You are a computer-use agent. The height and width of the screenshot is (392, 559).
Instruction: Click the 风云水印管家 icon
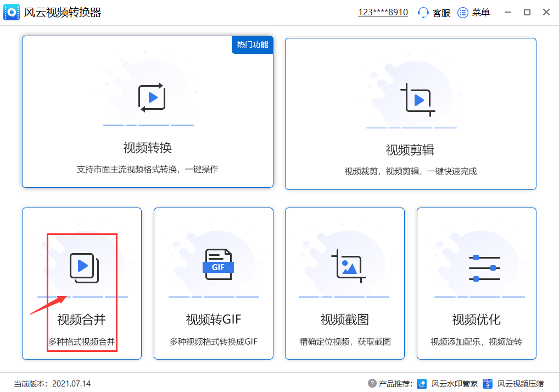[x=422, y=383]
